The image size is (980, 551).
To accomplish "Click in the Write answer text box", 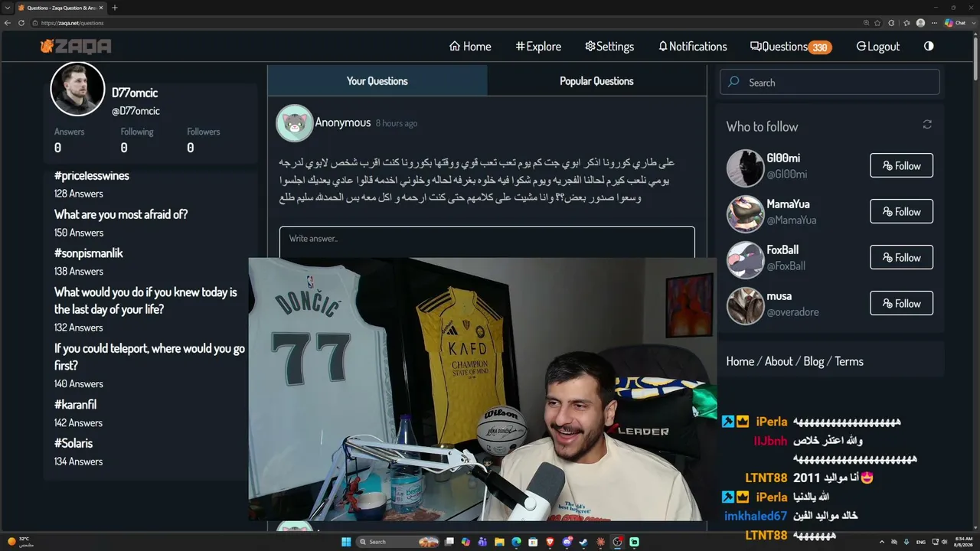I will tap(487, 242).
